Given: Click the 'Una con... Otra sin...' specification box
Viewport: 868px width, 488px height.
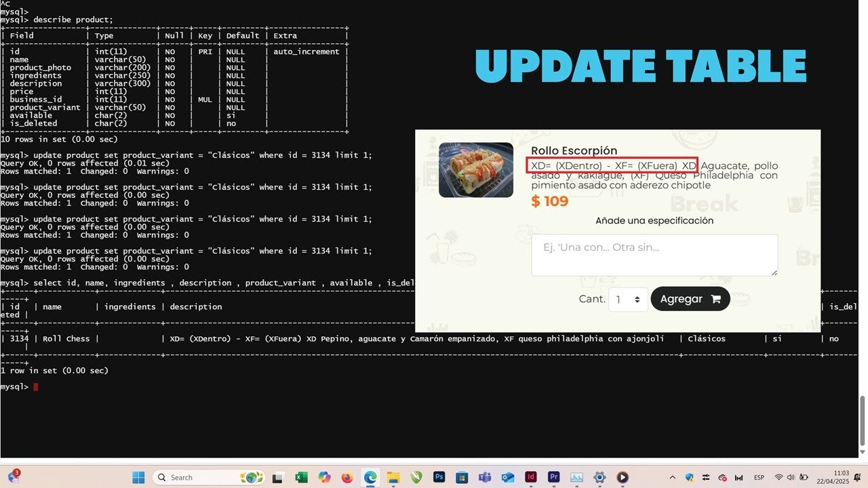Looking at the screenshot, I should point(654,255).
